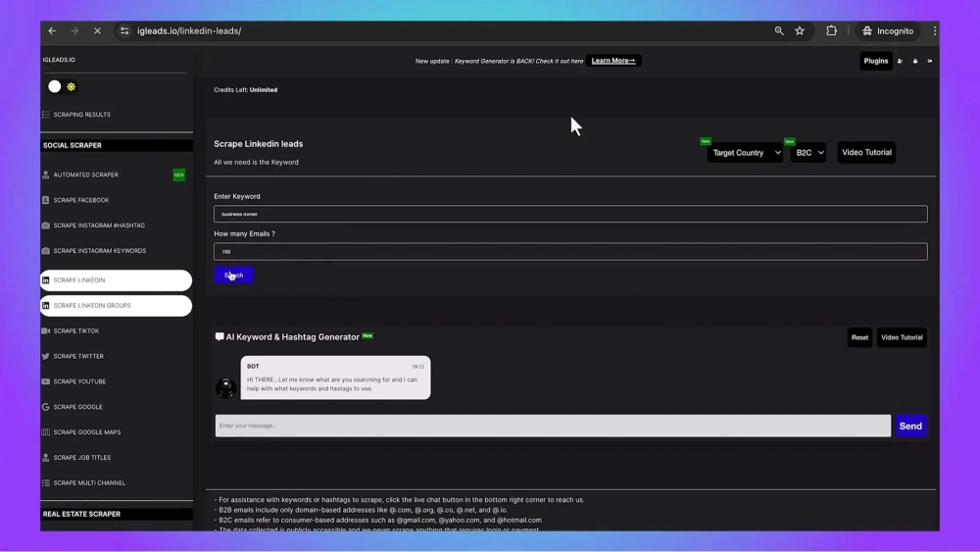Focus the How many Emails field

570,251
